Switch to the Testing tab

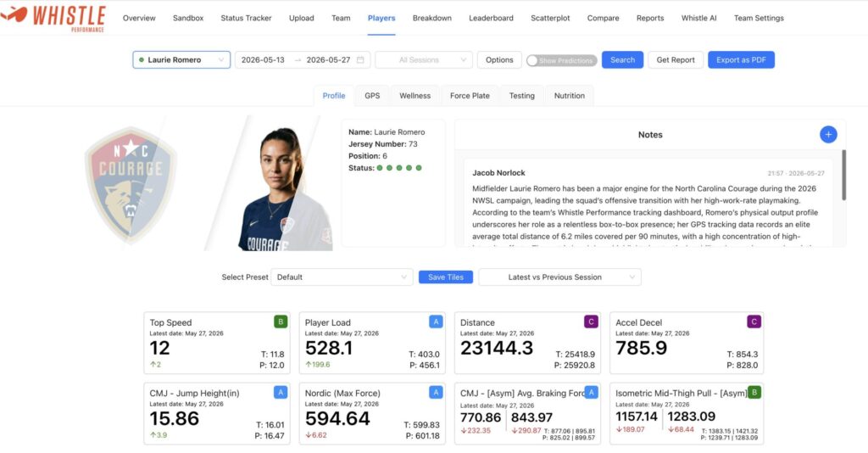click(522, 95)
